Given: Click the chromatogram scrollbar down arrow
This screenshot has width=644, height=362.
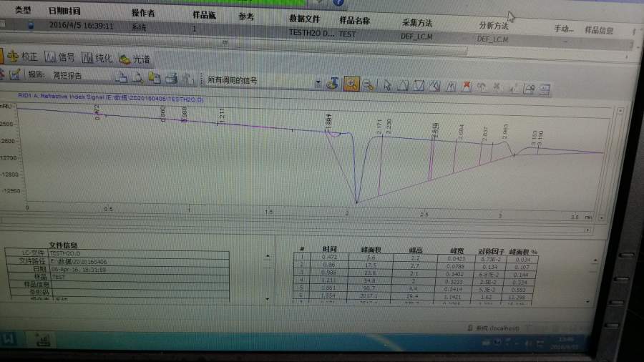Looking at the screenshot, I should (602, 218).
